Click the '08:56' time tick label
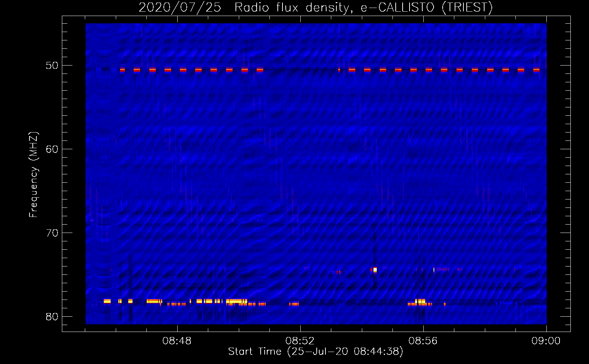This screenshot has height=364, width=589. tap(423, 341)
